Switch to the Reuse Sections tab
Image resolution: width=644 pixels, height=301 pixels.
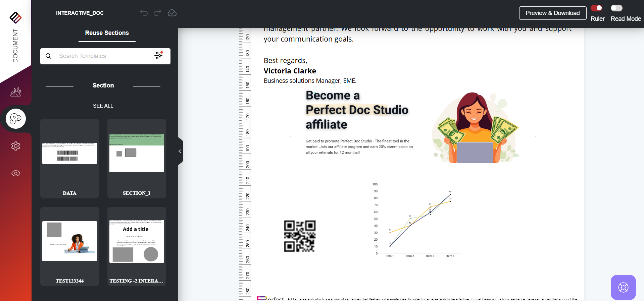107,33
